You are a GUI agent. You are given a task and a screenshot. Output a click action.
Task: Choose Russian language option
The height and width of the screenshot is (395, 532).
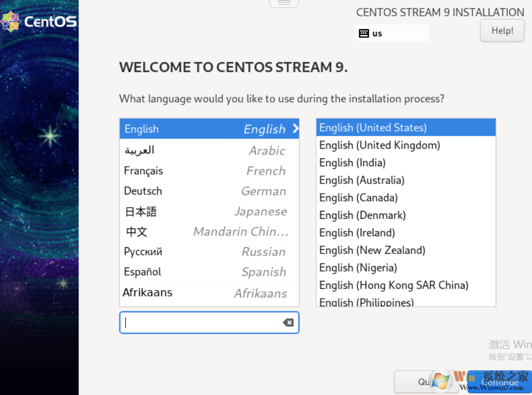pos(209,252)
